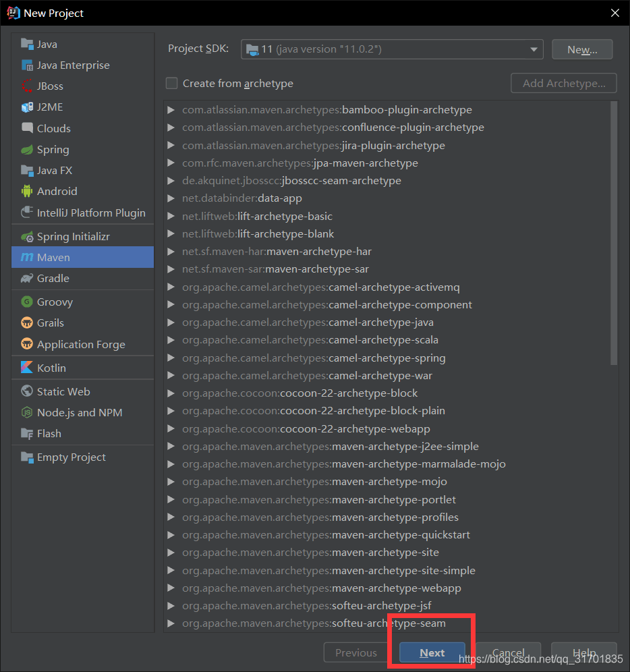Expand bamboo-plugin-archetype entry

[171, 110]
